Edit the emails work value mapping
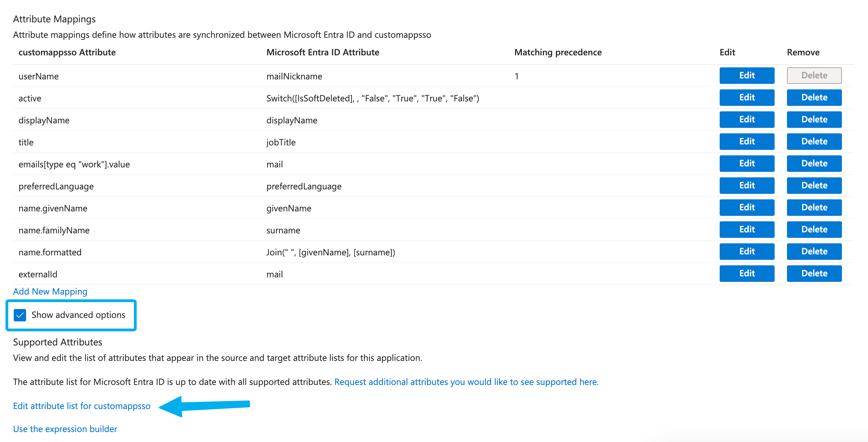The height and width of the screenshot is (442, 868). pyautogui.click(x=746, y=163)
